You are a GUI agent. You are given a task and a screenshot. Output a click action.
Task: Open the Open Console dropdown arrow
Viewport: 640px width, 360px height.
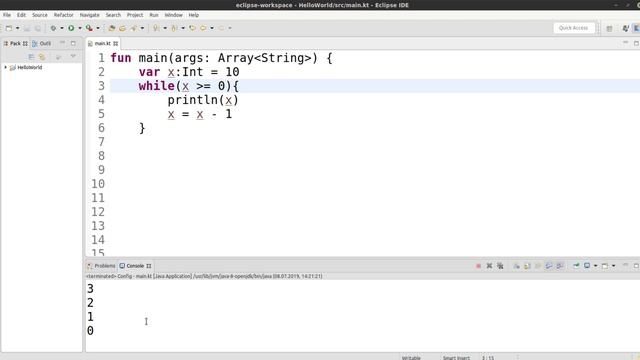613,266
